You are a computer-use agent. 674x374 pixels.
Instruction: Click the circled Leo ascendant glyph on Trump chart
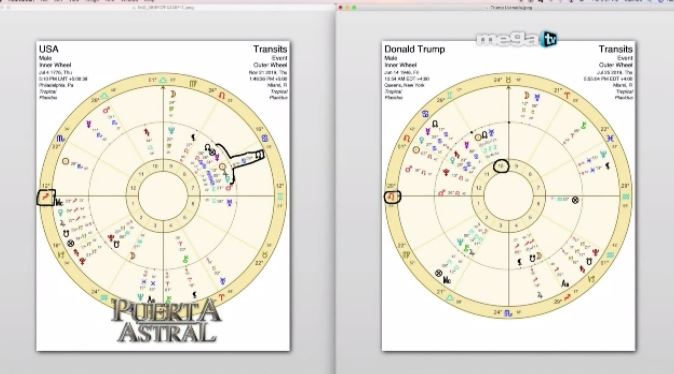pos(392,197)
